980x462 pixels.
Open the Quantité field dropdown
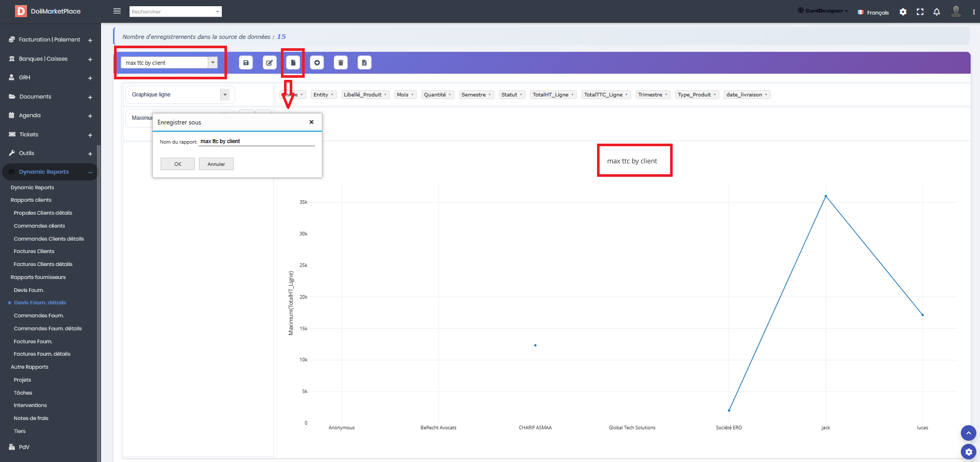[x=437, y=94]
